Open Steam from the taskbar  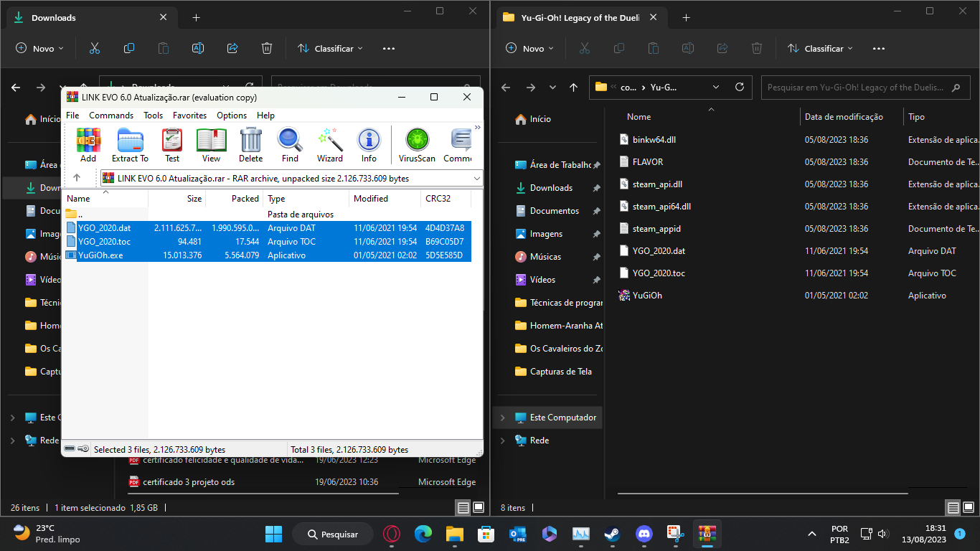611,534
